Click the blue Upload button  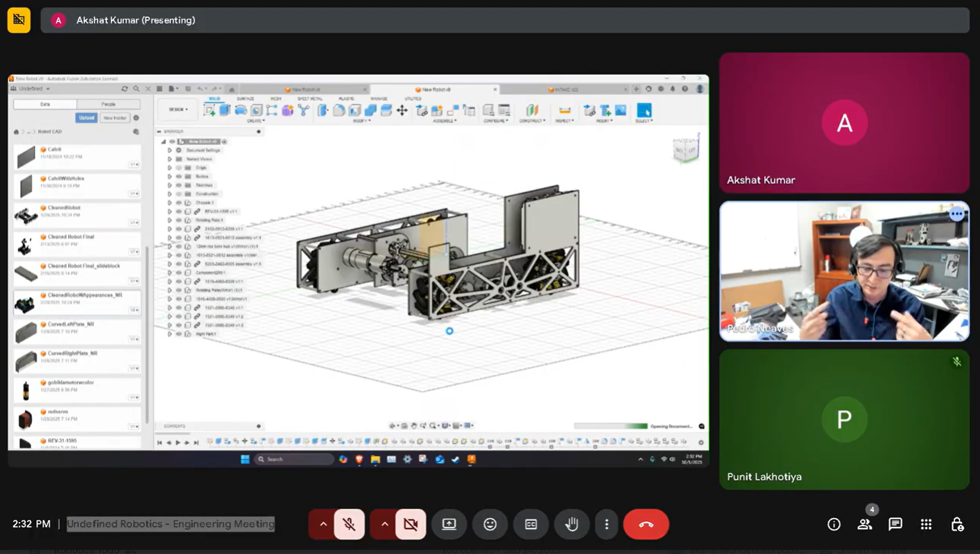tap(87, 118)
